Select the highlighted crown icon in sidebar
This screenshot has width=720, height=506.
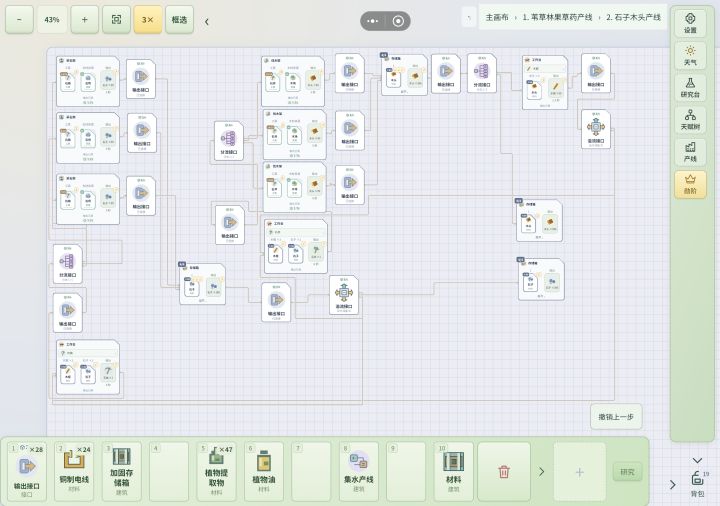[690, 185]
